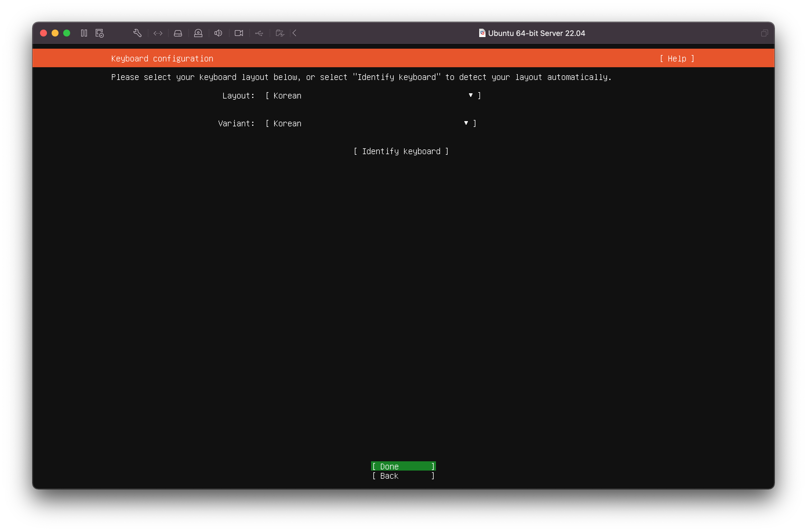The width and height of the screenshot is (807, 532).
Task: Open the Help menu
Action: click(677, 59)
